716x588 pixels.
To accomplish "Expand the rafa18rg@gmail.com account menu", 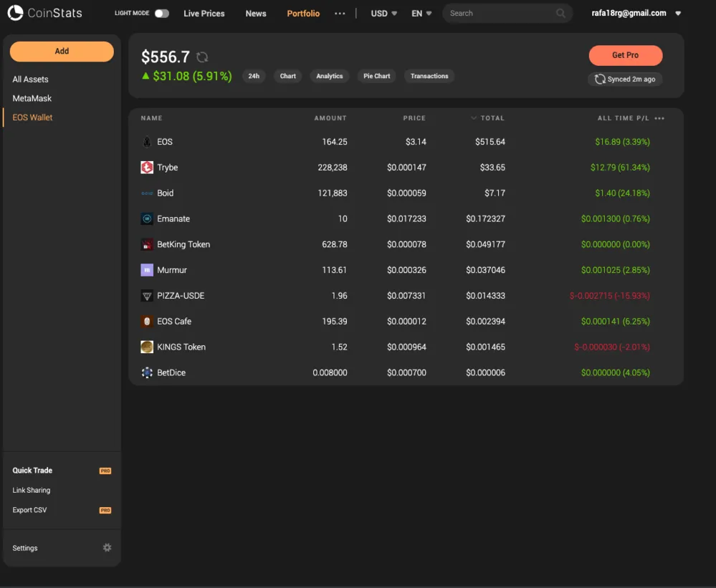I will point(678,13).
